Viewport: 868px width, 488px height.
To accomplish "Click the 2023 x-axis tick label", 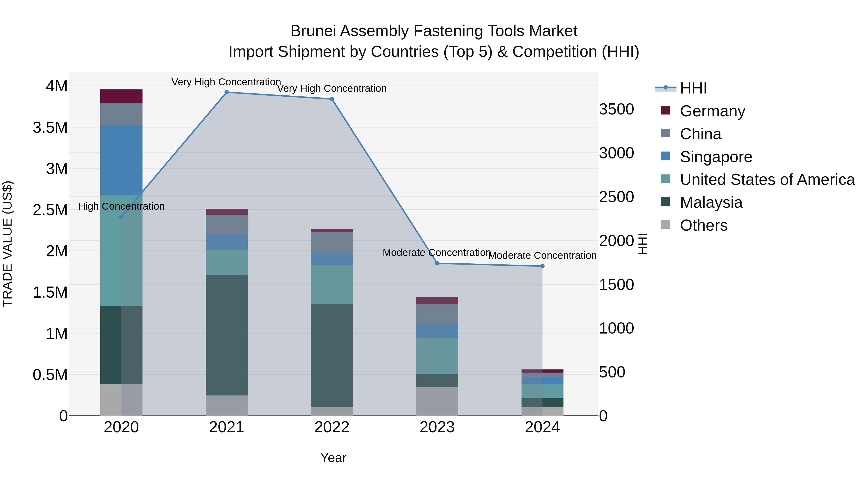I will pos(437,427).
